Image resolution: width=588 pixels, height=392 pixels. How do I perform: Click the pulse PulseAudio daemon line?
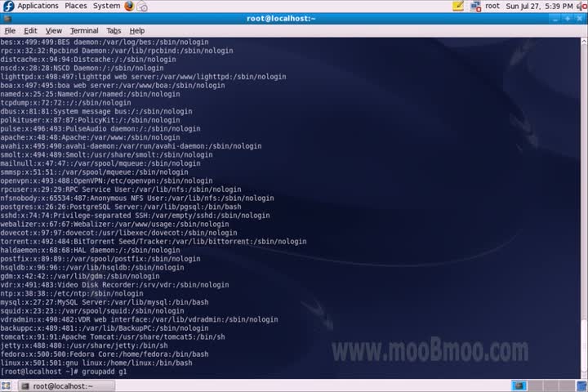point(100,129)
